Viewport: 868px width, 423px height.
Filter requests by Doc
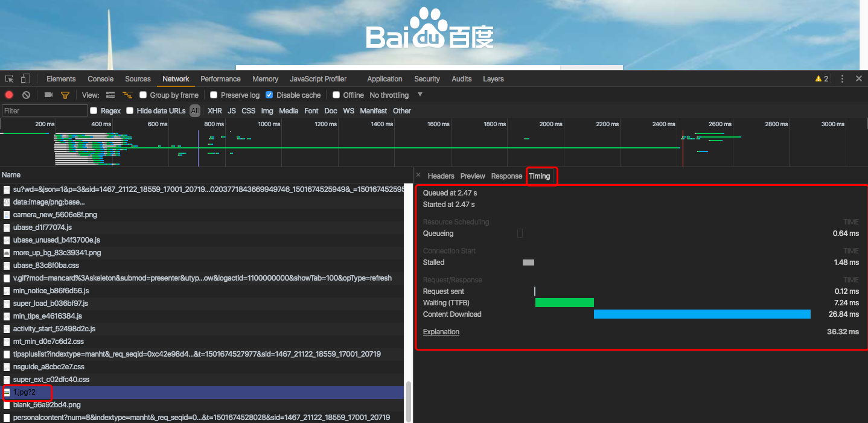(331, 110)
